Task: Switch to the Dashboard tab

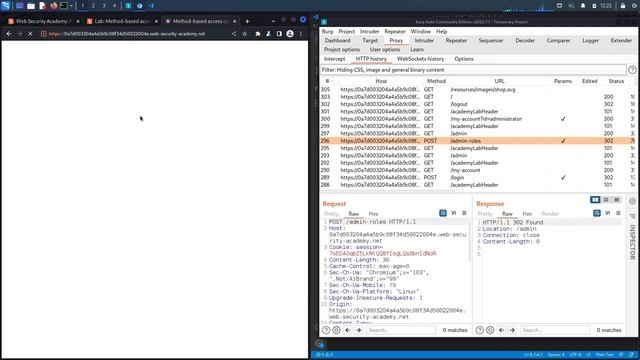Action: click(338, 40)
